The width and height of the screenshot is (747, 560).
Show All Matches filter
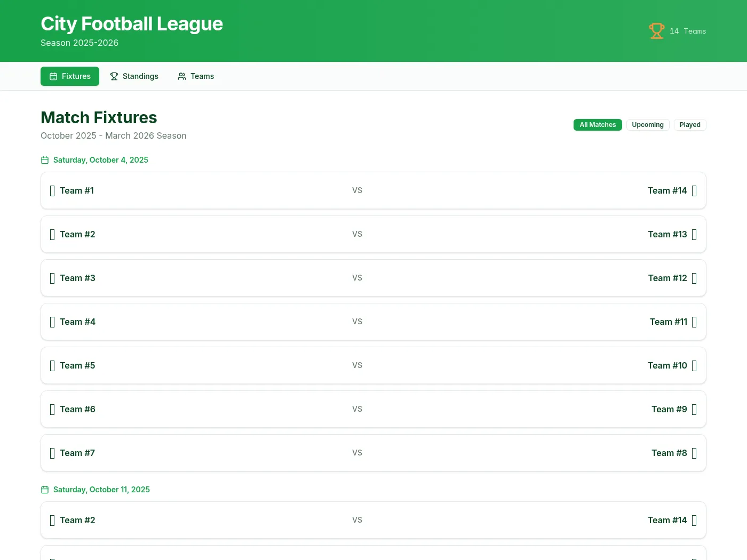click(598, 125)
